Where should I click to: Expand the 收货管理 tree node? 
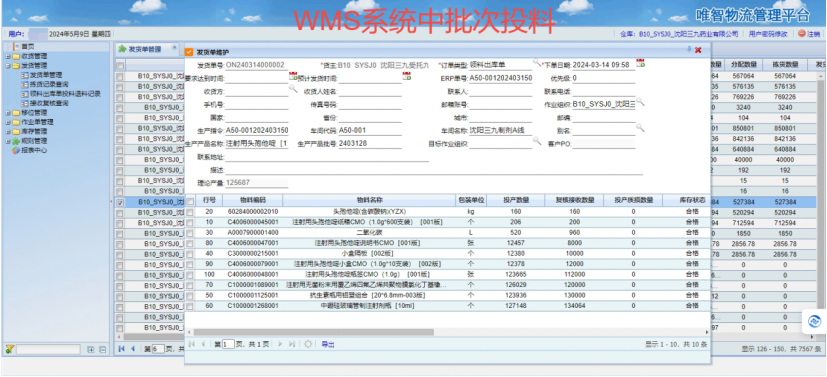7,56
